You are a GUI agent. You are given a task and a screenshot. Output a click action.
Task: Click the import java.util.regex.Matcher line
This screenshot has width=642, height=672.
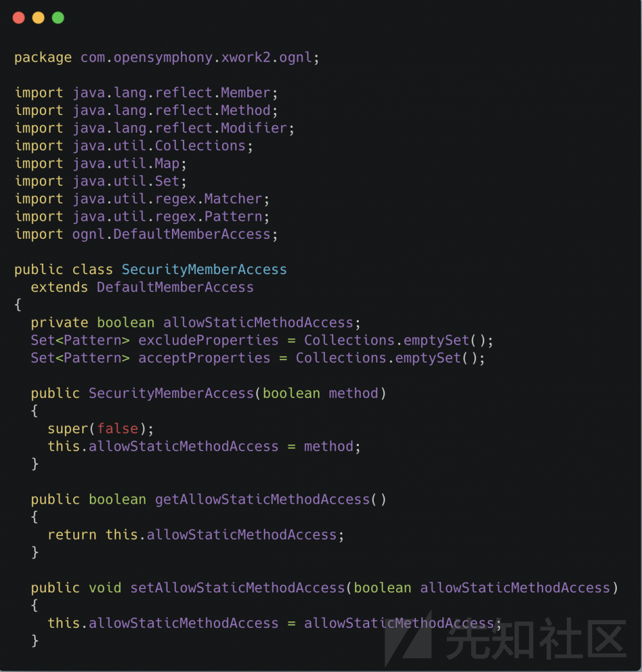pos(142,199)
